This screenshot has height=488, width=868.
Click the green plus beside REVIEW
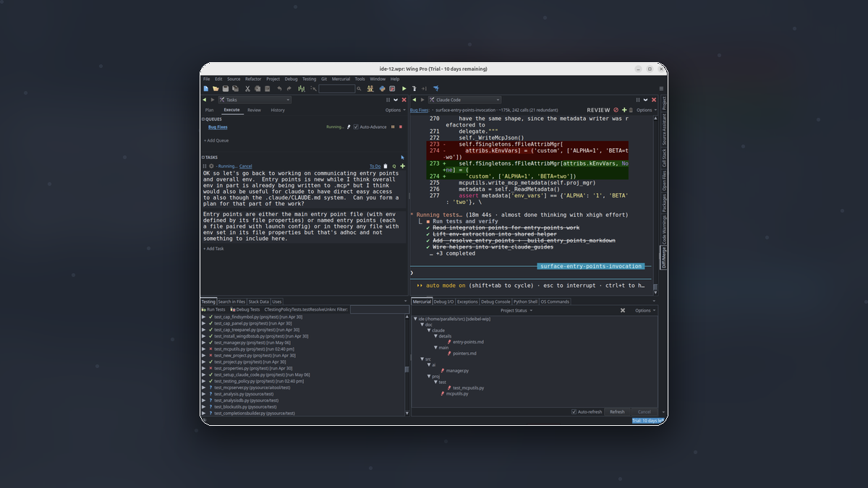(x=624, y=110)
